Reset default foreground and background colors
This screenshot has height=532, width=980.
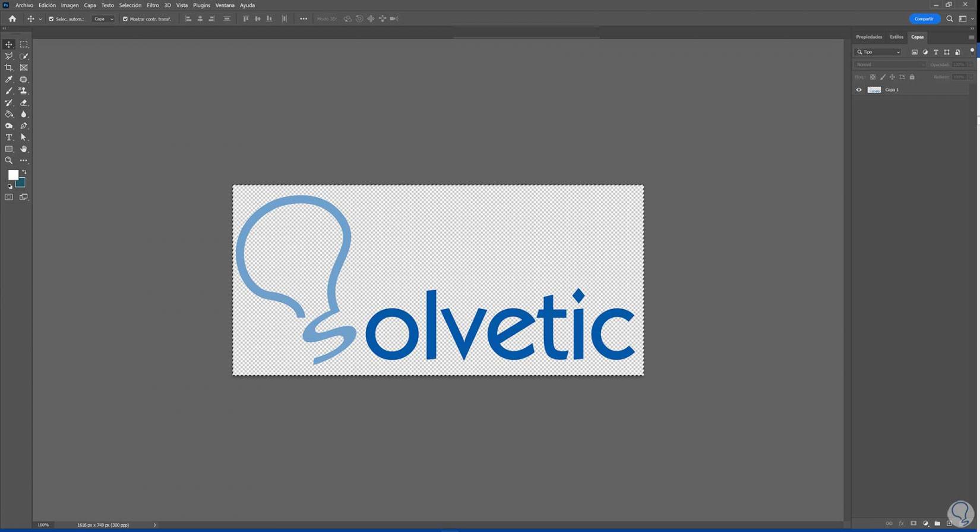[10, 187]
